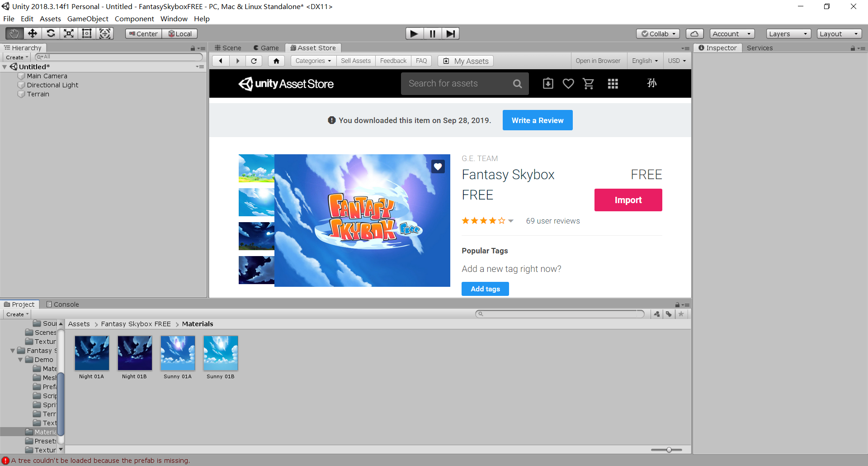Open favorites with the heart icon

[x=568, y=83]
